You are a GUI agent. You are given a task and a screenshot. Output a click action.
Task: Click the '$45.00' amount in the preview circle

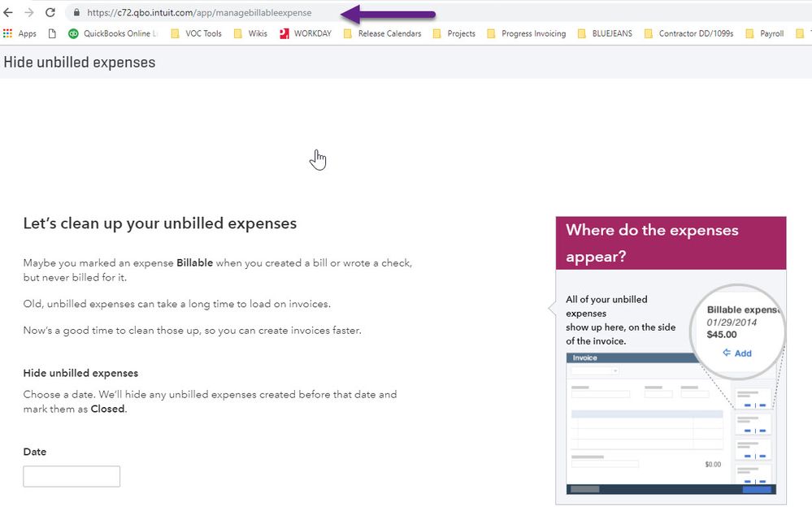pyautogui.click(x=722, y=335)
